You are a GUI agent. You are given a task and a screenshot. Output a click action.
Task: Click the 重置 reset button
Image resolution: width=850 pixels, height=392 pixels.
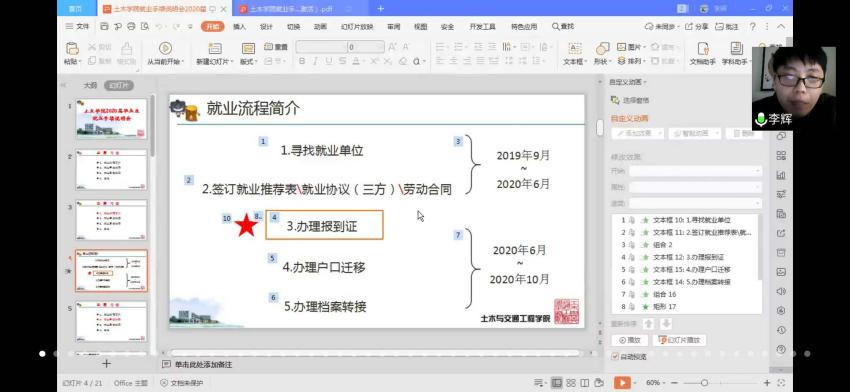coord(276,47)
